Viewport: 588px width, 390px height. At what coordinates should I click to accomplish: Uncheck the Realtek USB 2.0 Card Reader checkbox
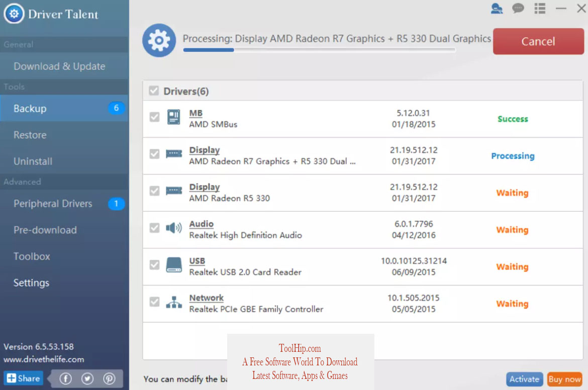(154, 265)
